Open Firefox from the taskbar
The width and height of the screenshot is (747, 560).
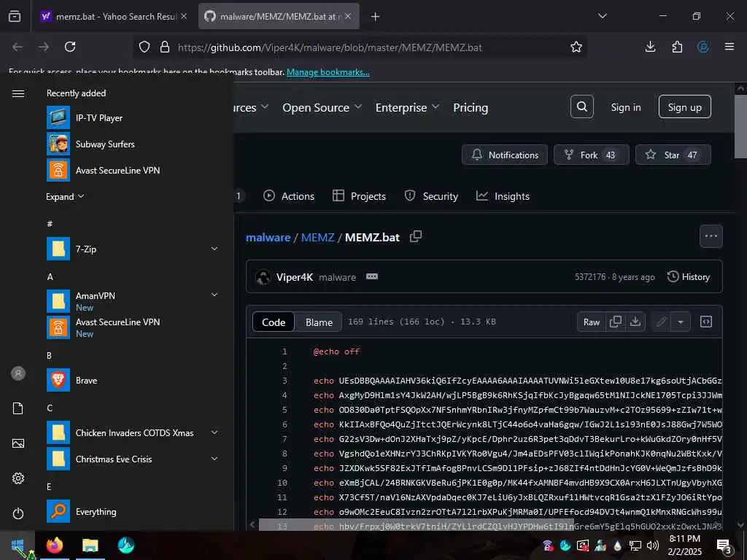(x=54, y=545)
